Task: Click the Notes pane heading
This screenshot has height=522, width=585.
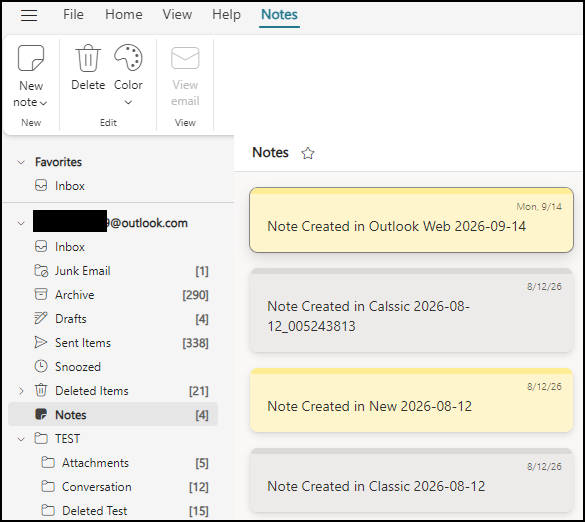Action: pos(270,153)
